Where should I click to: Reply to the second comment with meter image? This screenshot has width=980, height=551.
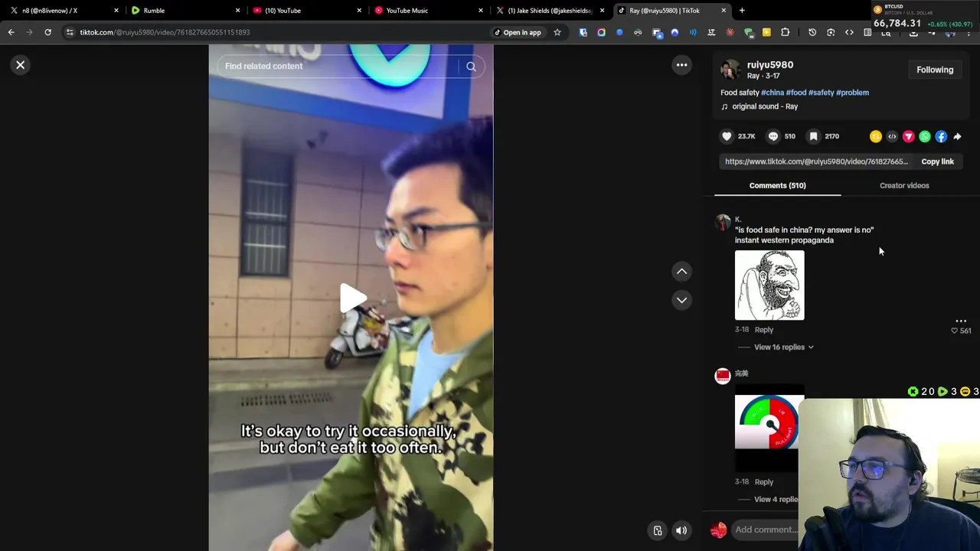pyautogui.click(x=764, y=482)
